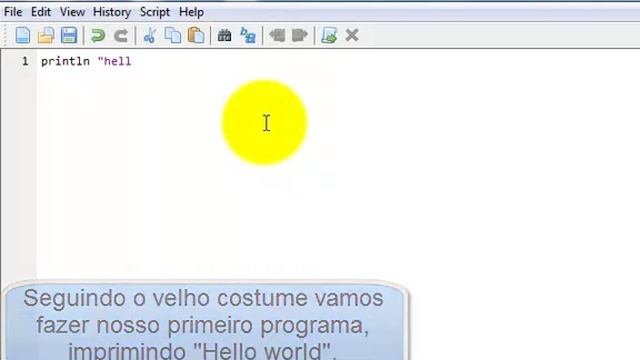Click the grey Redo arrow
This screenshot has width=640, height=360.
point(121,36)
